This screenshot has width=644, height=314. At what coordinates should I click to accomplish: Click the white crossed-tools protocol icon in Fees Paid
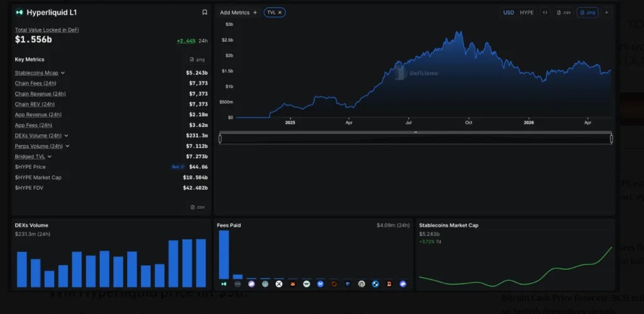tap(279, 284)
